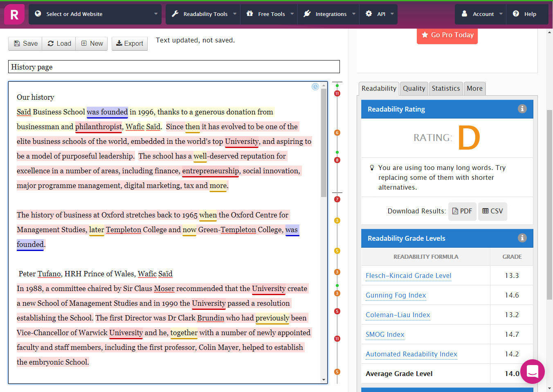Click the globe icon in Select or Add Website

click(38, 13)
